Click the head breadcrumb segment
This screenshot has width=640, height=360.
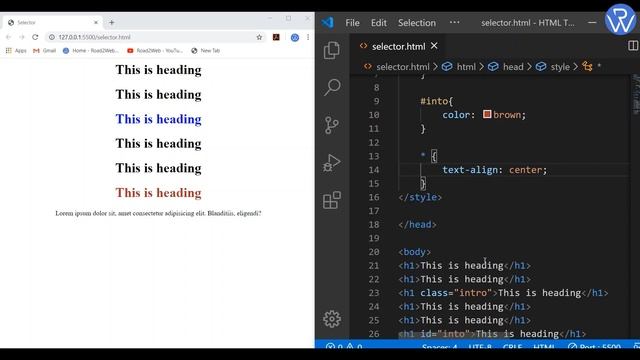coord(513,67)
